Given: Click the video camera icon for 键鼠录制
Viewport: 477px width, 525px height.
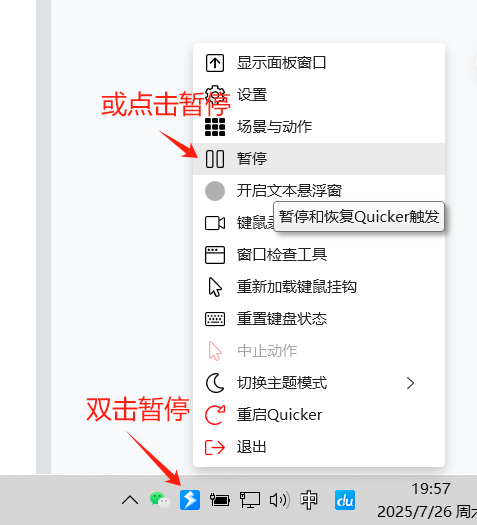Looking at the screenshot, I should pos(215,223).
